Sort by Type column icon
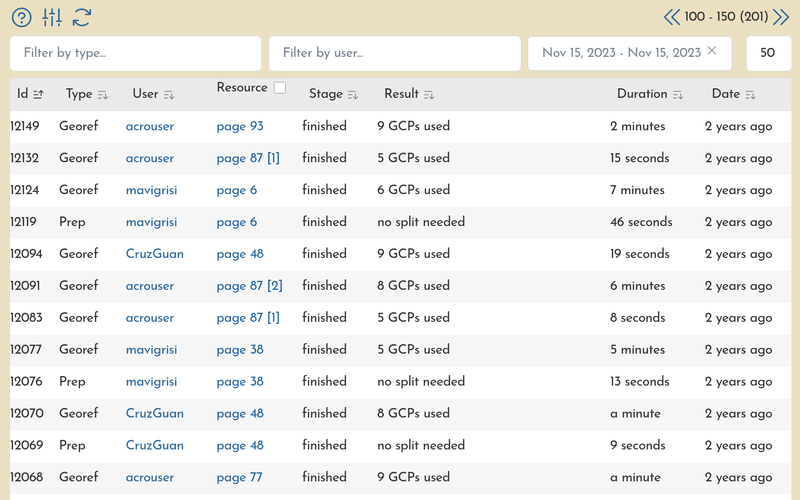The image size is (800, 500). click(103, 95)
